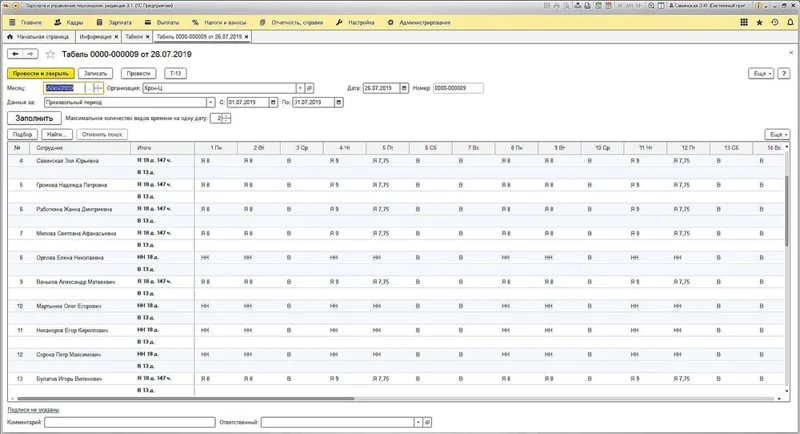Open the Выплаты menu
Viewport: 800px width, 434px height.
pos(162,22)
